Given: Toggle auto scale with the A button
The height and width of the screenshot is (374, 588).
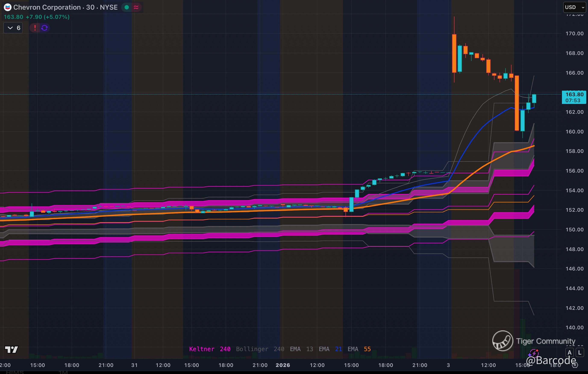Looking at the screenshot, I should click(569, 352).
